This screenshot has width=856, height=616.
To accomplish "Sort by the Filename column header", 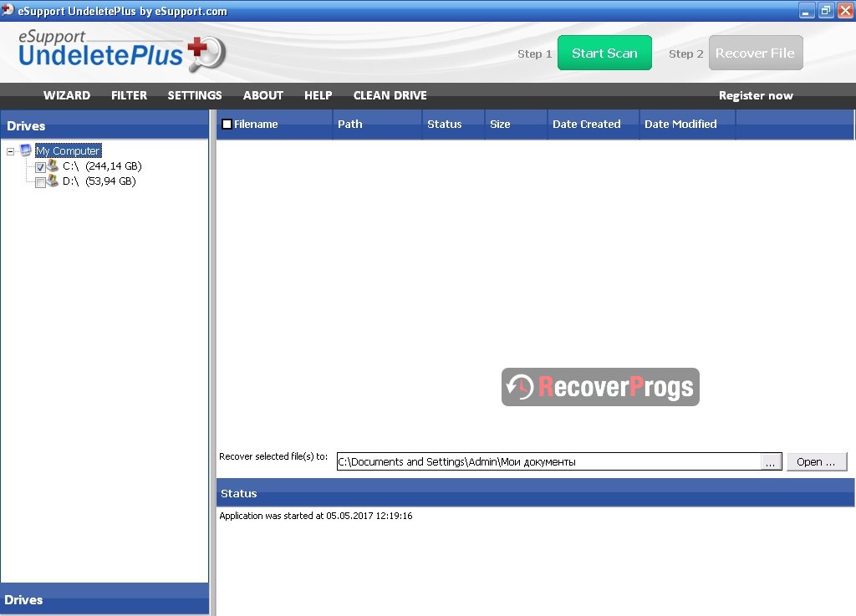I will click(x=274, y=124).
